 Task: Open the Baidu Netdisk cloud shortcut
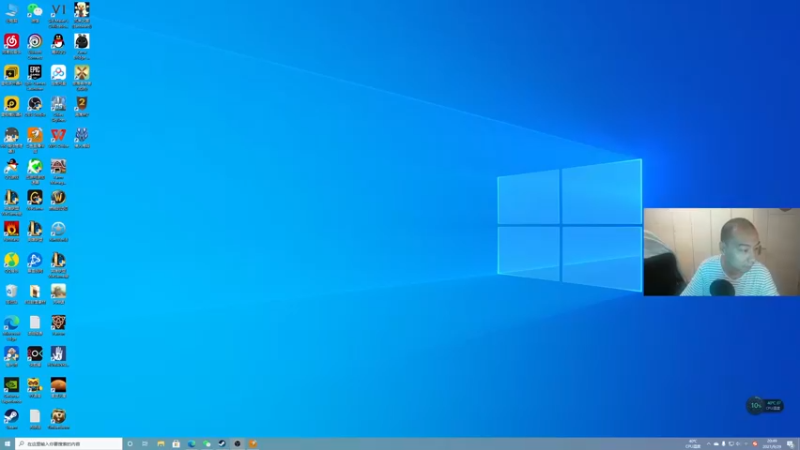coord(58,75)
